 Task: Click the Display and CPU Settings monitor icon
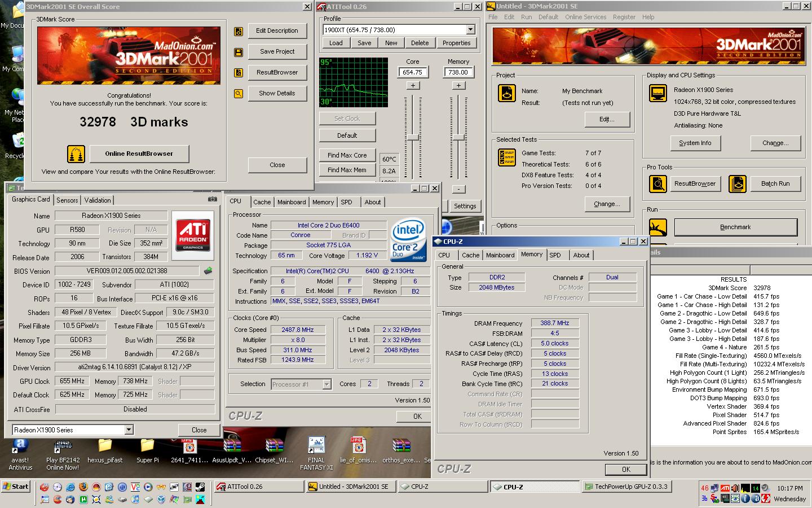(658, 93)
